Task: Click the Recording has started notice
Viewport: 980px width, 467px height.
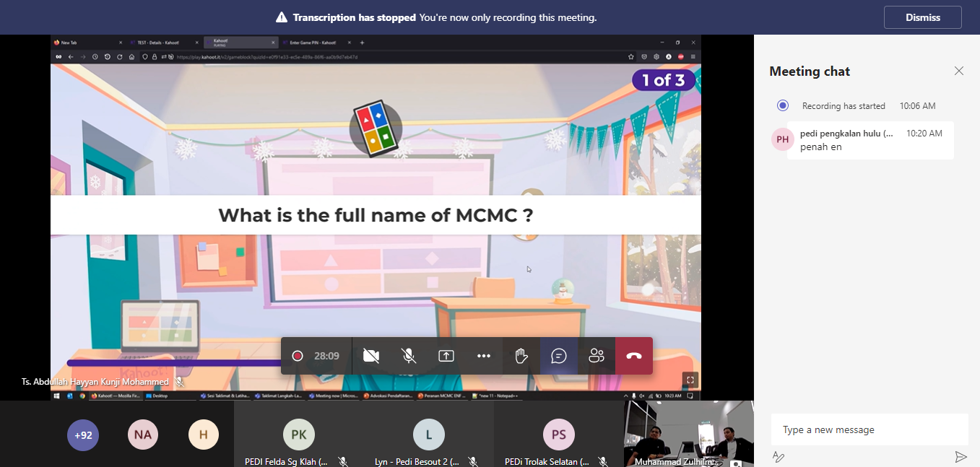Action: (844, 106)
